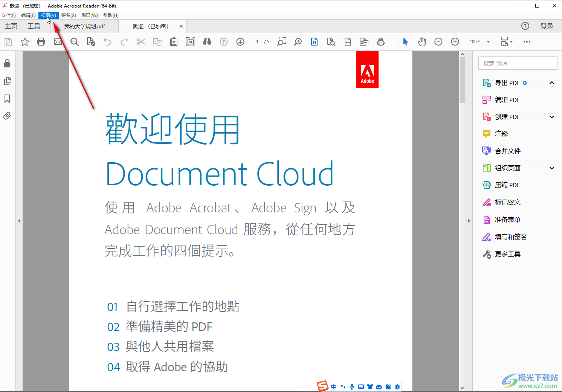562x392 pixels.
Task: Zoom out with the minus button
Action: [x=438, y=42]
